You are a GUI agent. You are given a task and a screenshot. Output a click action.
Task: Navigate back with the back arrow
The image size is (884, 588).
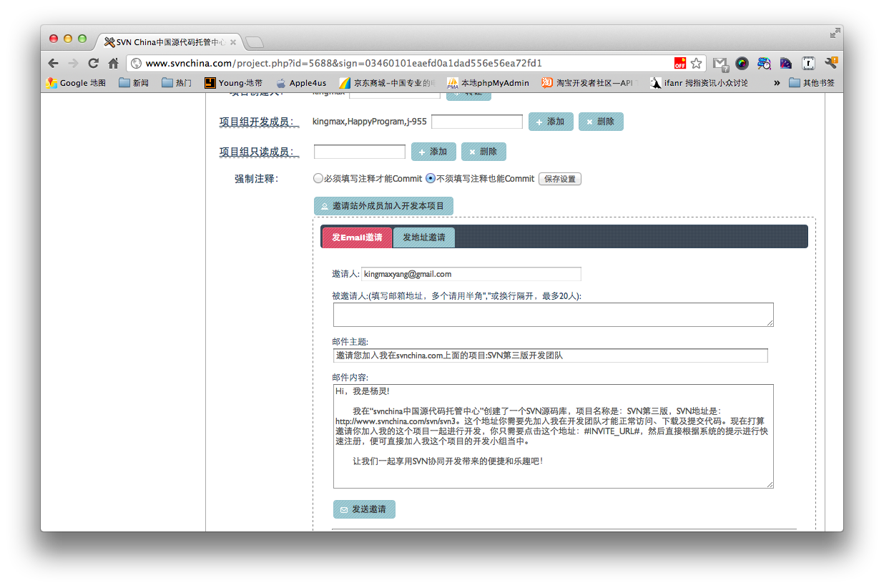pos(54,63)
